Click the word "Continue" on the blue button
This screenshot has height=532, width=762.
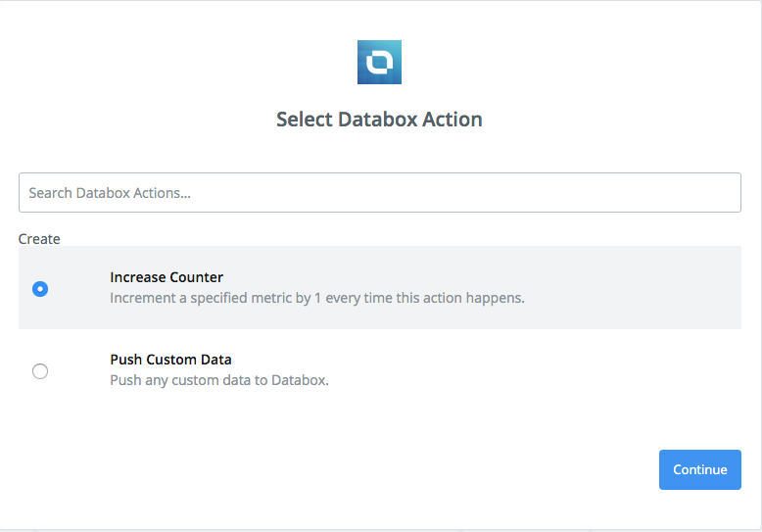pyautogui.click(x=699, y=469)
